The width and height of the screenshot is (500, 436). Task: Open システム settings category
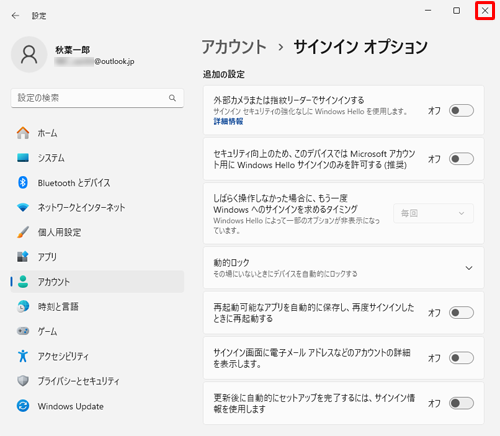tap(97, 158)
